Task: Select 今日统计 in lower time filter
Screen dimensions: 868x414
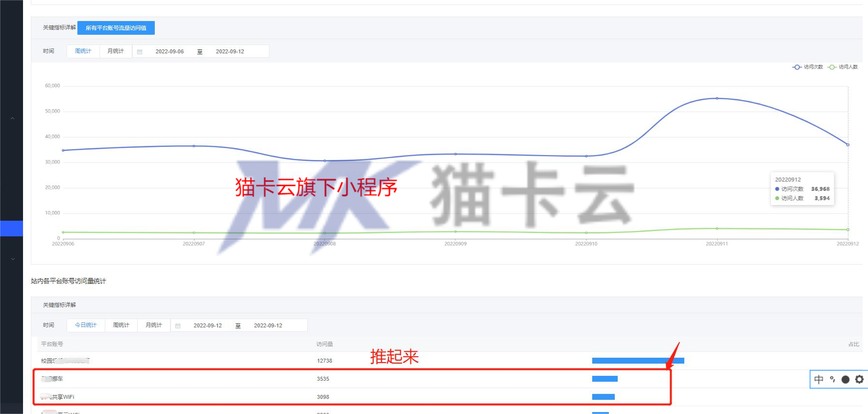Action: point(86,325)
